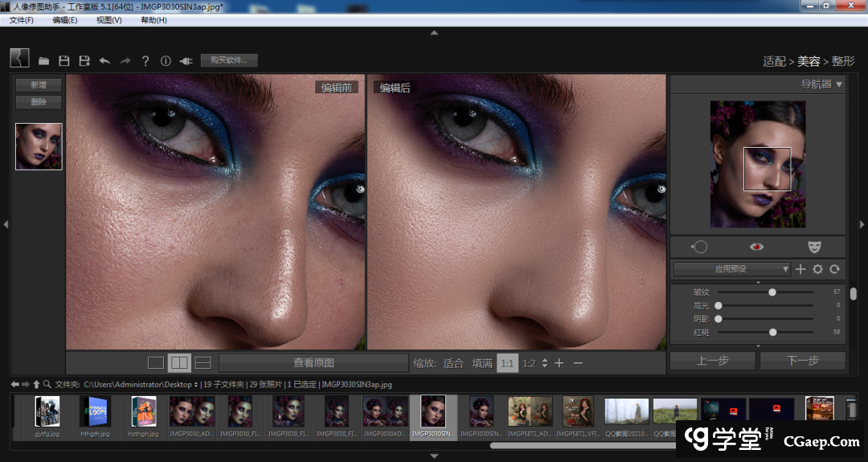Viewport: 868px width, 462px height.
Task: Collapse the top panel with the up arrow
Action: [x=434, y=33]
